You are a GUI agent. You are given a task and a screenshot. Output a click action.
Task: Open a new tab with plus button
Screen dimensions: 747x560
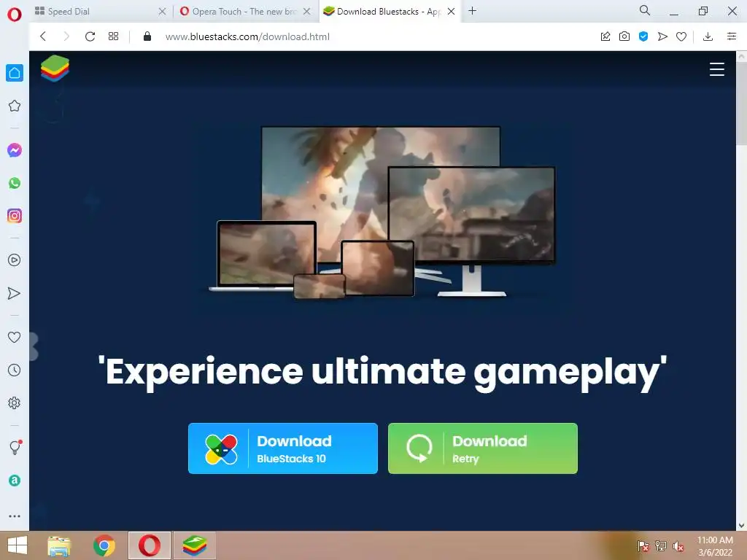[x=472, y=11]
